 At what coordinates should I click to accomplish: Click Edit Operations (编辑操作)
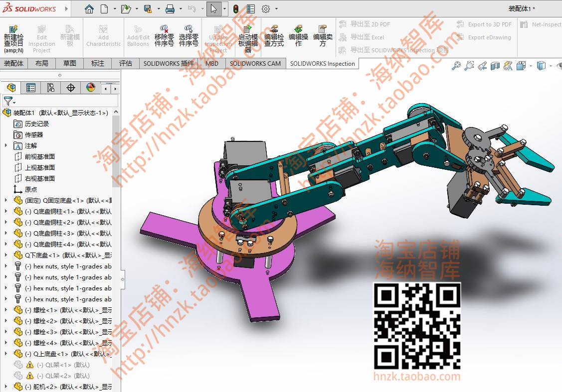pyautogui.click(x=298, y=36)
